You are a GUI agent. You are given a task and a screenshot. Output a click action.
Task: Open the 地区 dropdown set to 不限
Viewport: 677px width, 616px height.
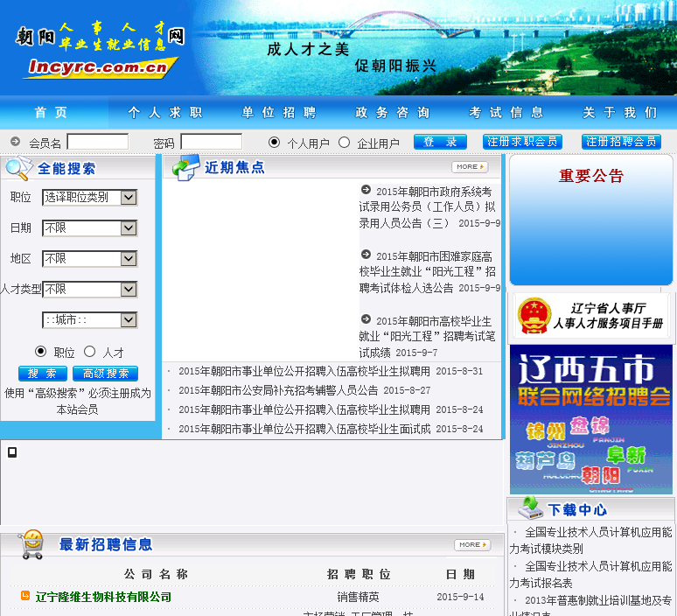click(x=90, y=259)
